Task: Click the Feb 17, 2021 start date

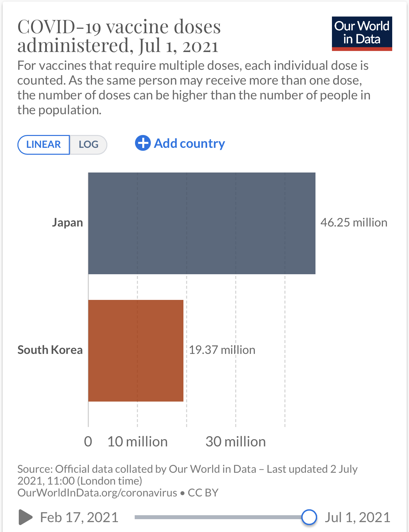Action: tap(79, 517)
